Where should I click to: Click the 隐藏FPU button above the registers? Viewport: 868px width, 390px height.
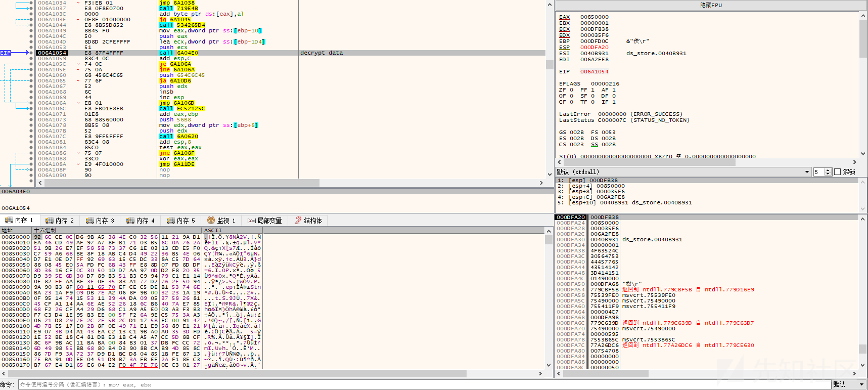(x=711, y=5)
